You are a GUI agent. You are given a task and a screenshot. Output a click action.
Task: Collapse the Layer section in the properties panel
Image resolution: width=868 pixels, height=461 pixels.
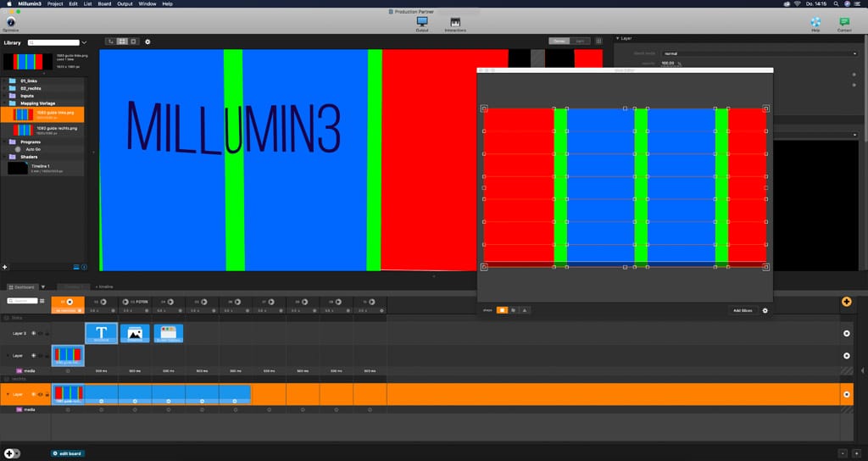tap(617, 38)
